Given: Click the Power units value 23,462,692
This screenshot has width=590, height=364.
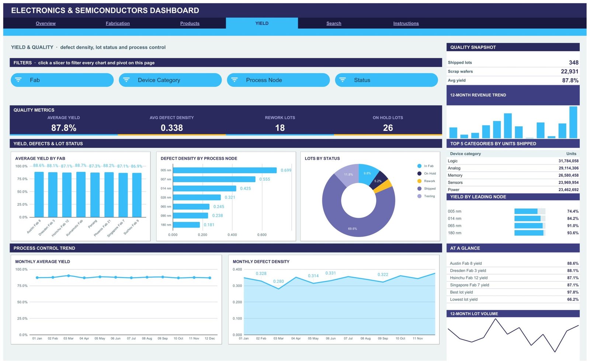Looking at the screenshot, I should tap(568, 190).
